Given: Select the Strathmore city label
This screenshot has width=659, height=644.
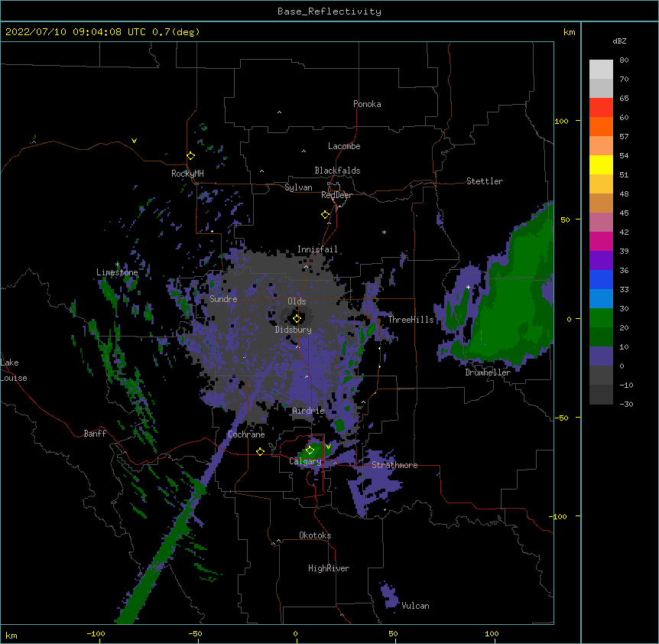Looking at the screenshot, I should coord(394,465).
